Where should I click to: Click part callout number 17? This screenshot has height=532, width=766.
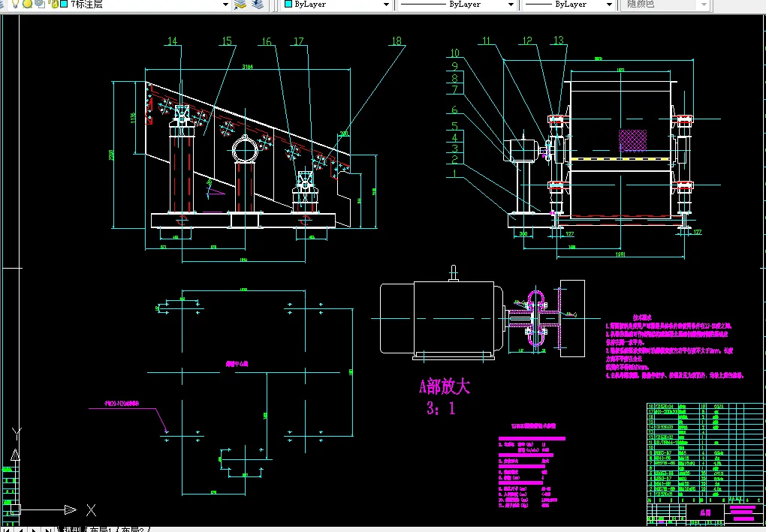298,41
